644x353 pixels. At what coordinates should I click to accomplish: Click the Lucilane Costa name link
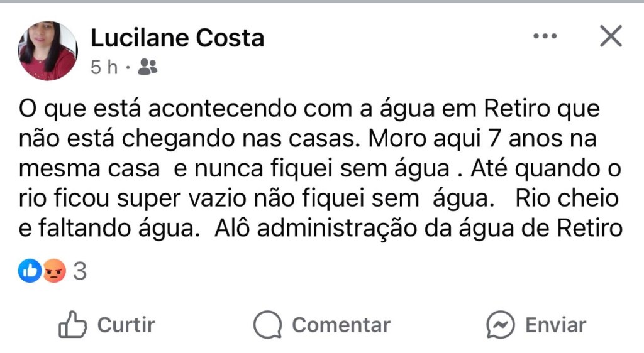[177, 38]
